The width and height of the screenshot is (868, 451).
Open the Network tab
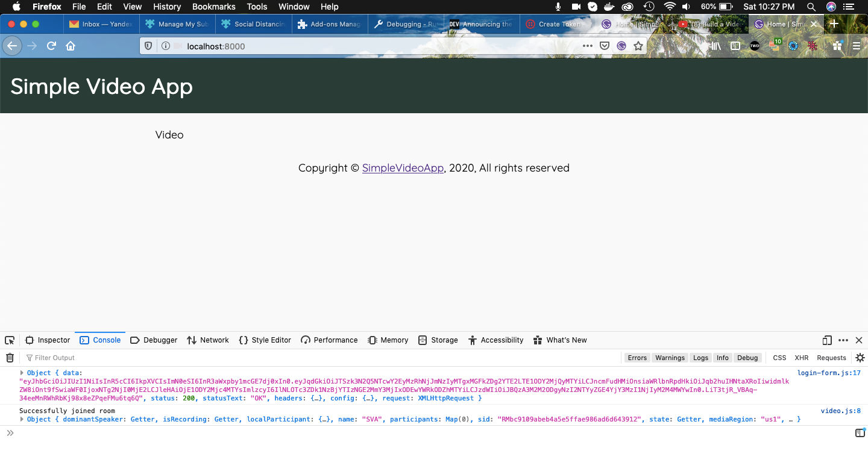click(208, 340)
